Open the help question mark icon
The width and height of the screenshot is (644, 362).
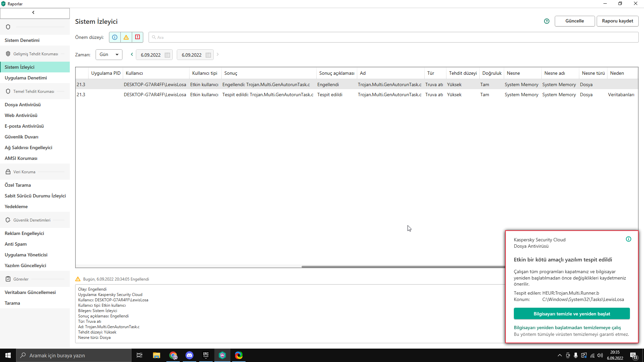[x=547, y=21]
